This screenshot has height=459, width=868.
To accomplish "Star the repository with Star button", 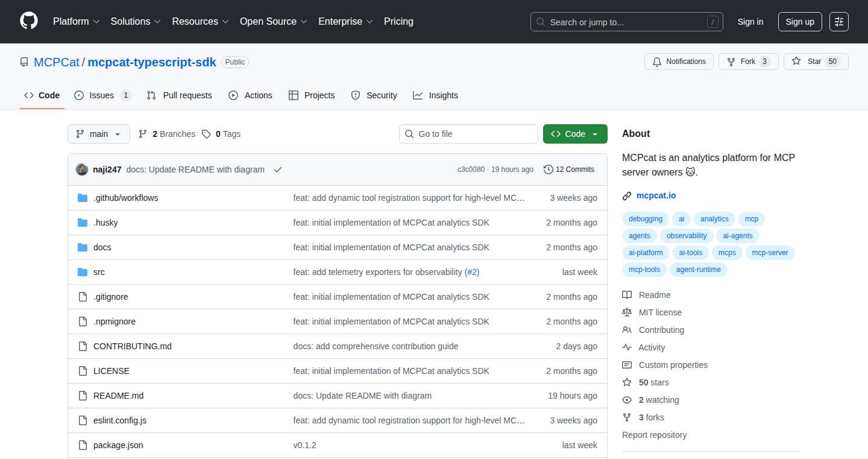I will (x=816, y=62).
